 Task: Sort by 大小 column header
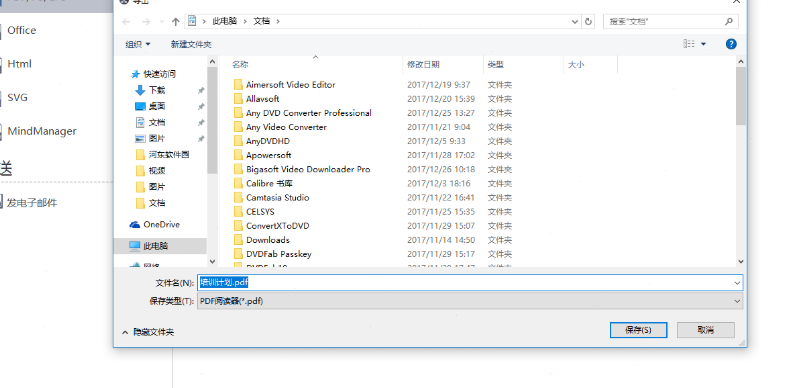coord(576,64)
